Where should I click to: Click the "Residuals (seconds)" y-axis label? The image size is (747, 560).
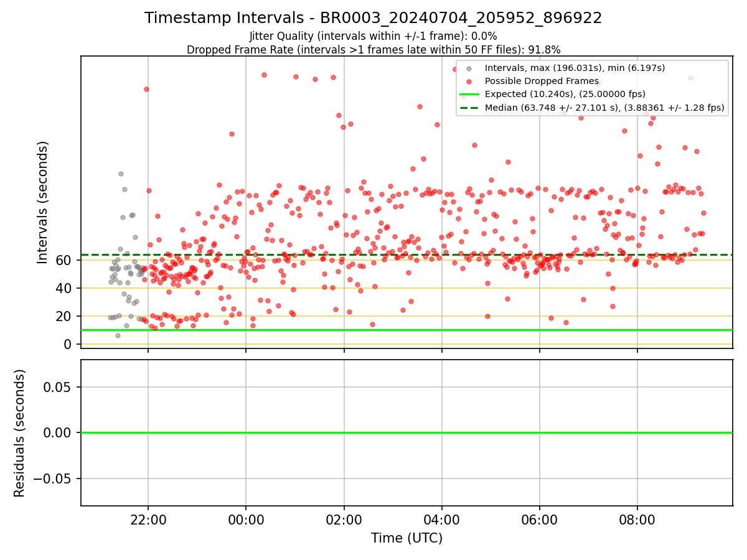(x=19, y=433)
